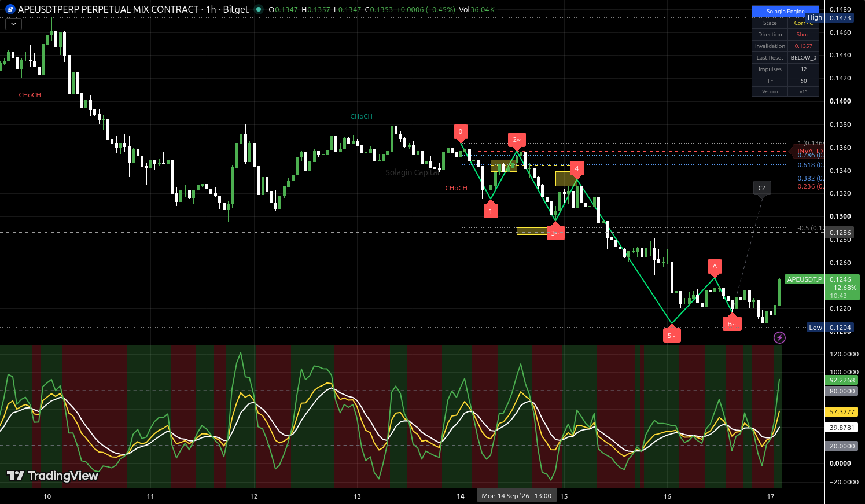The width and height of the screenshot is (865, 504).
Task: Select the corrective wave B~ marker
Action: tap(732, 323)
